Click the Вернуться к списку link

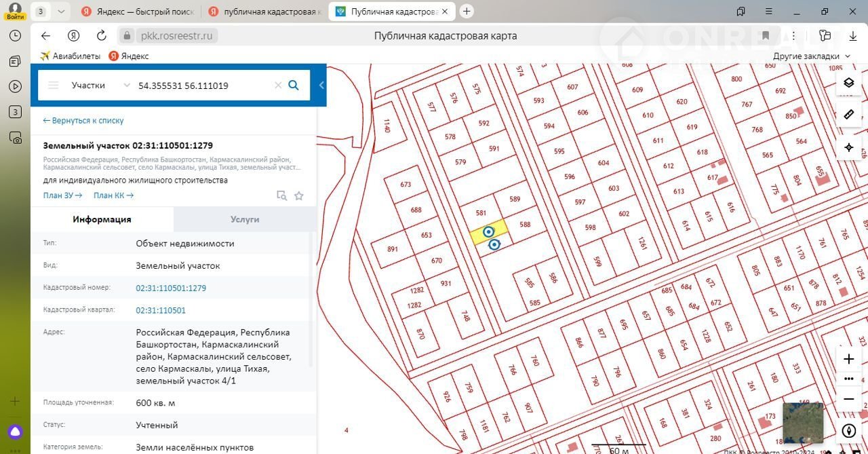(x=83, y=120)
